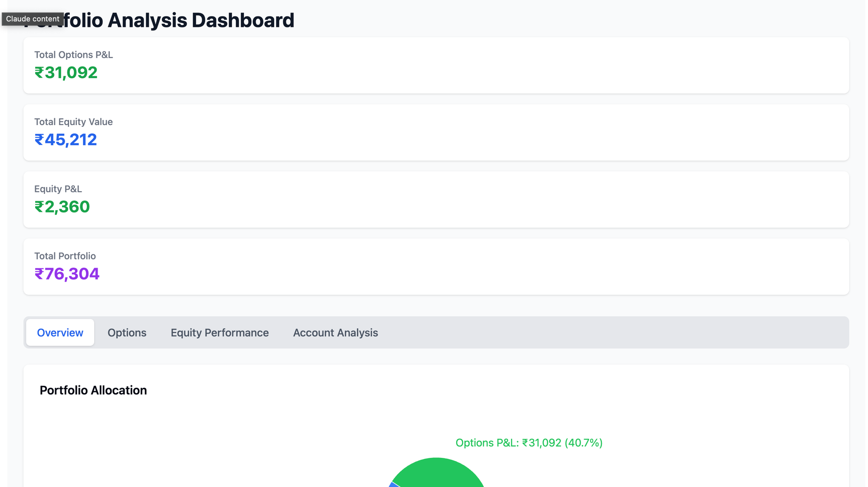This screenshot has height=487, width=868.
Task: Click the ₹2,360 Equity P&L figure
Action: [62, 207]
